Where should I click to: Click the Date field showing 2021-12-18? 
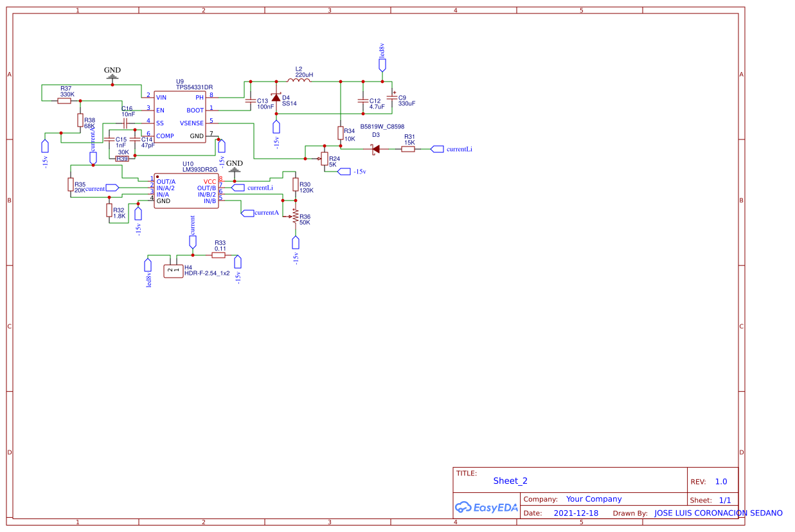point(576,513)
